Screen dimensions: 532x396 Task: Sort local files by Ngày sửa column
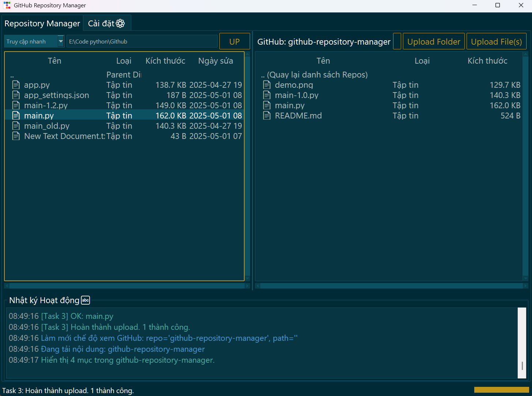216,61
